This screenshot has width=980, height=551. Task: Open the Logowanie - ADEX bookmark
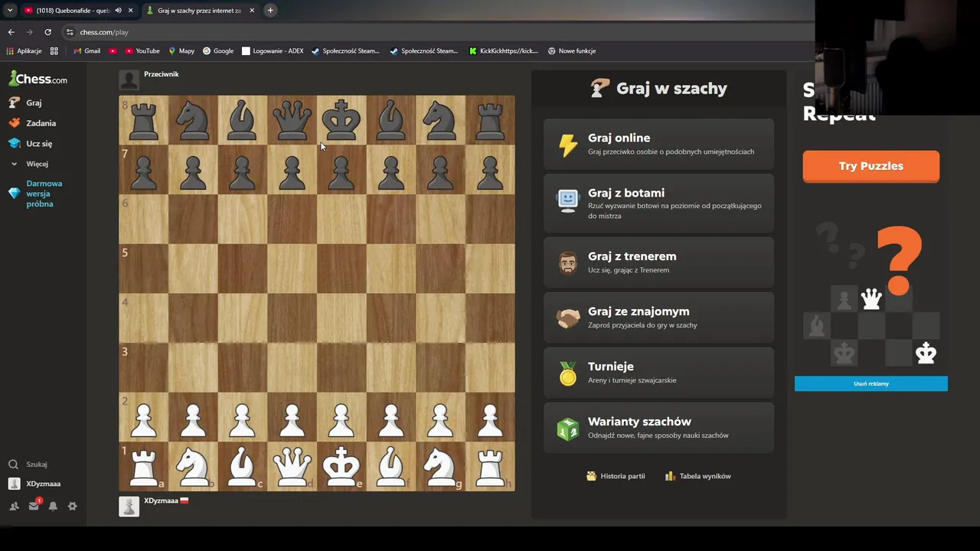(273, 51)
